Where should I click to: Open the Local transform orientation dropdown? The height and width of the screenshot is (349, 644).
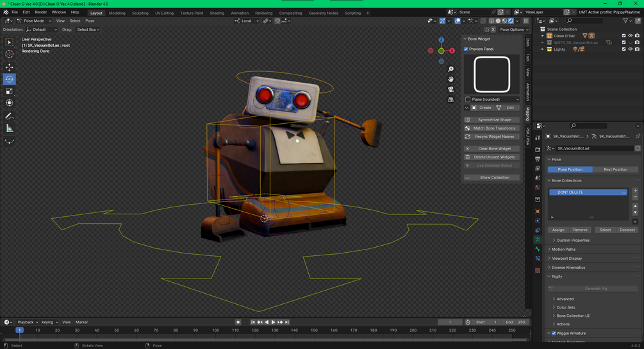[x=247, y=21]
